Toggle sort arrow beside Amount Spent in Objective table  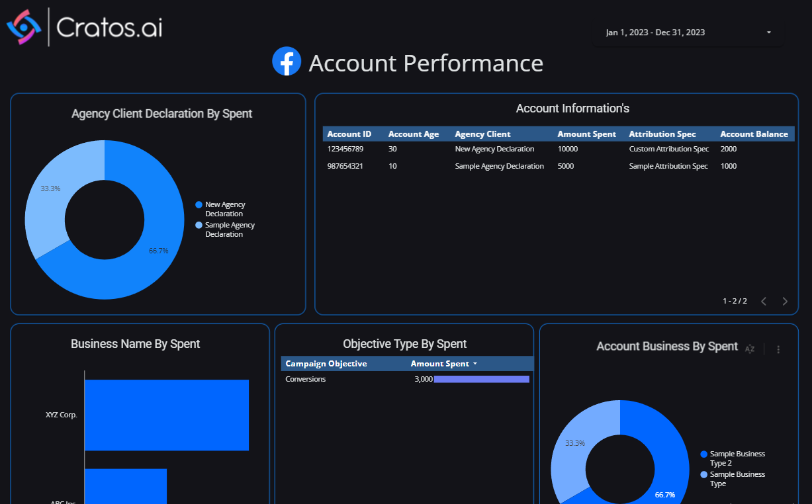click(474, 364)
